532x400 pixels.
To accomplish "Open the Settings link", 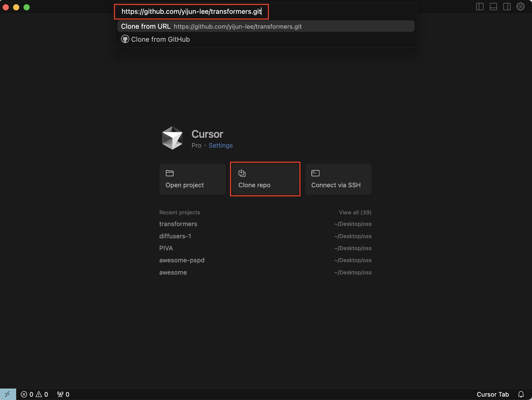I will click(221, 145).
